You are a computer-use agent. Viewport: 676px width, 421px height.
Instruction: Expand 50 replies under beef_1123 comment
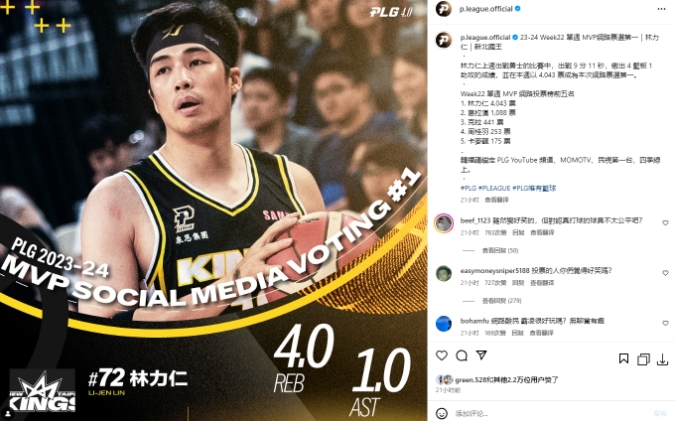500,250
